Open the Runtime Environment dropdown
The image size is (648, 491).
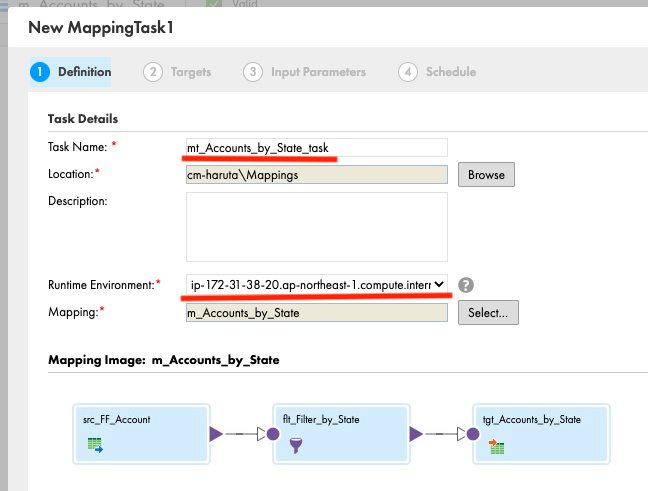tap(317, 285)
